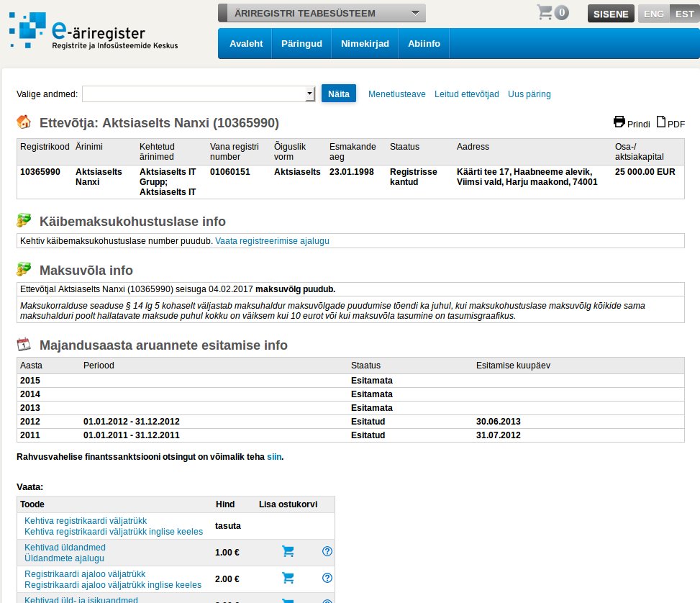The image size is (700, 603).
Task: Select the share capital 25 000.00 EUR
Action: [x=645, y=172]
